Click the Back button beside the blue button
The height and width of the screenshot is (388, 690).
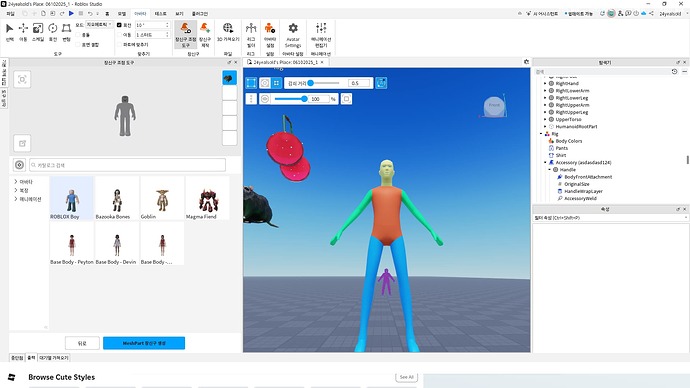82,343
